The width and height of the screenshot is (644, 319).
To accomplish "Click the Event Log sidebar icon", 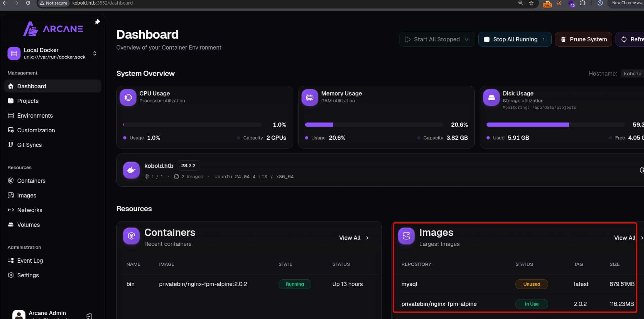I will 11,260.
